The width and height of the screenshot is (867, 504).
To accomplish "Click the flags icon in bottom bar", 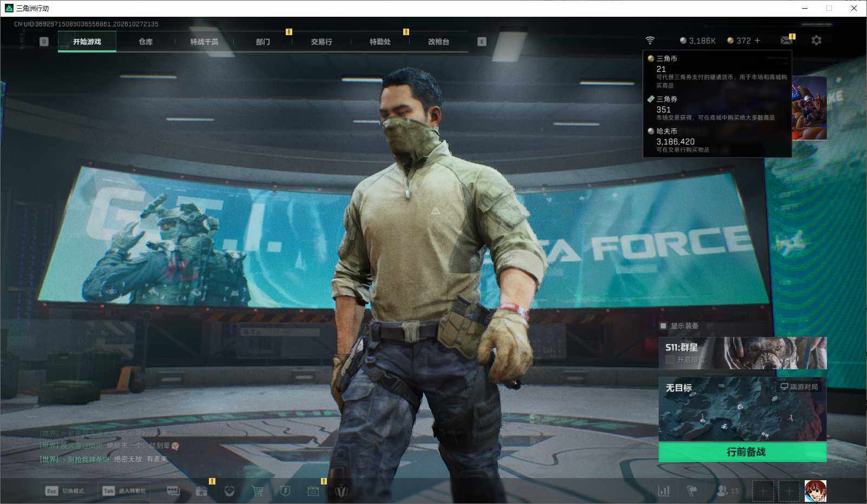I will (692, 491).
